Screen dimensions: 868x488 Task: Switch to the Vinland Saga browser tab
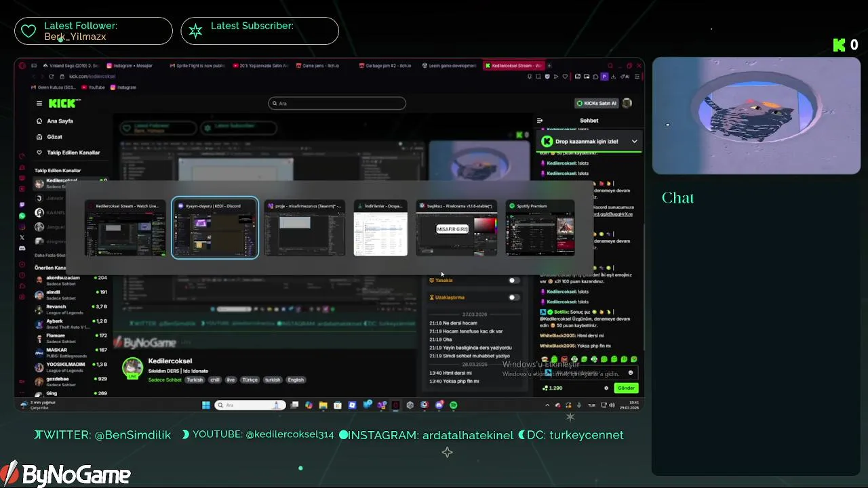pyautogui.click(x=71, y=66)
